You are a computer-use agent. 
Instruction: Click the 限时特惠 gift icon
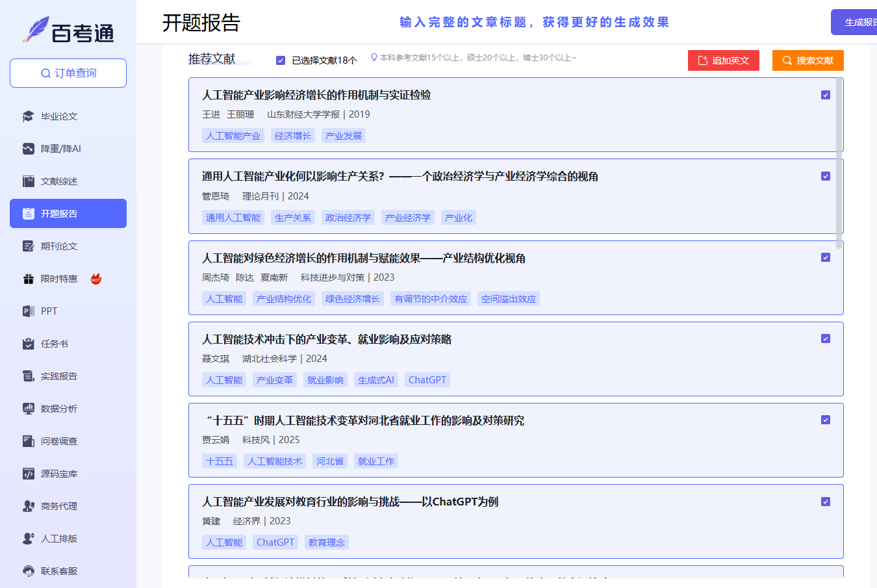tap(28, 279)
